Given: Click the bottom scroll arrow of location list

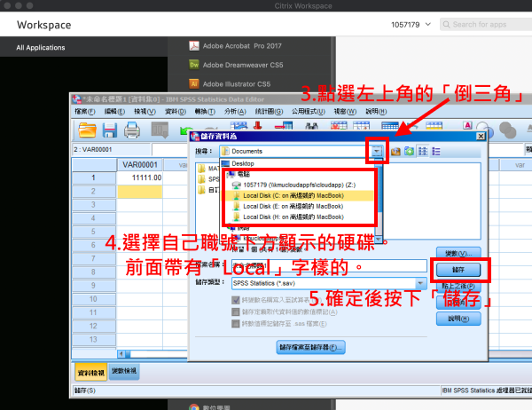Looking at the screenshot, I should point(379,239).
